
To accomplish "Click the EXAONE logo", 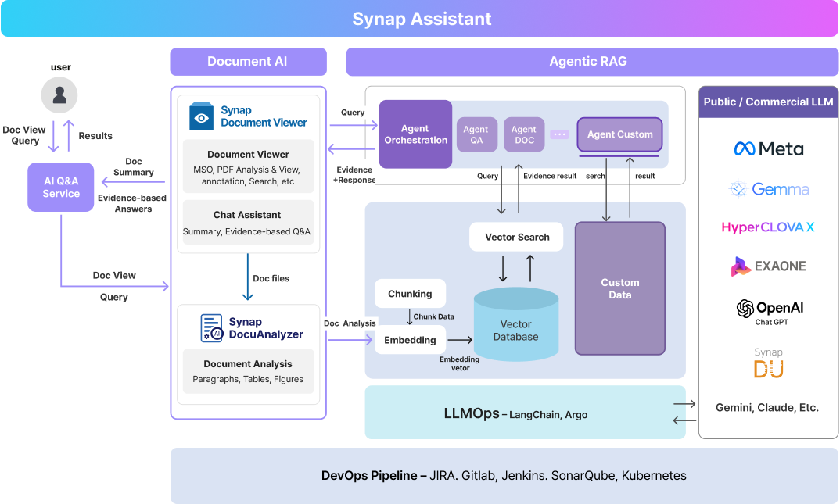I will point(768,266).
